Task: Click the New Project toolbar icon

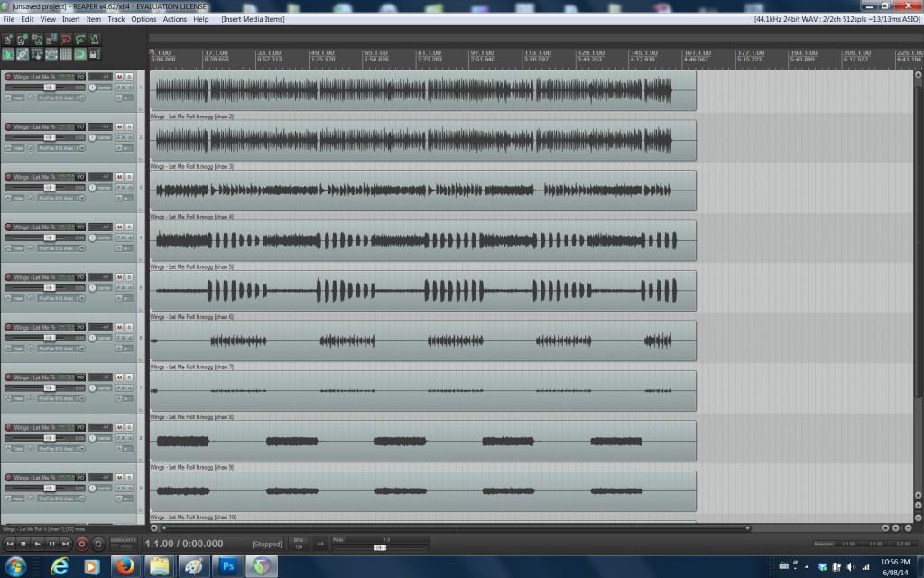Action: tap(8, 40)
